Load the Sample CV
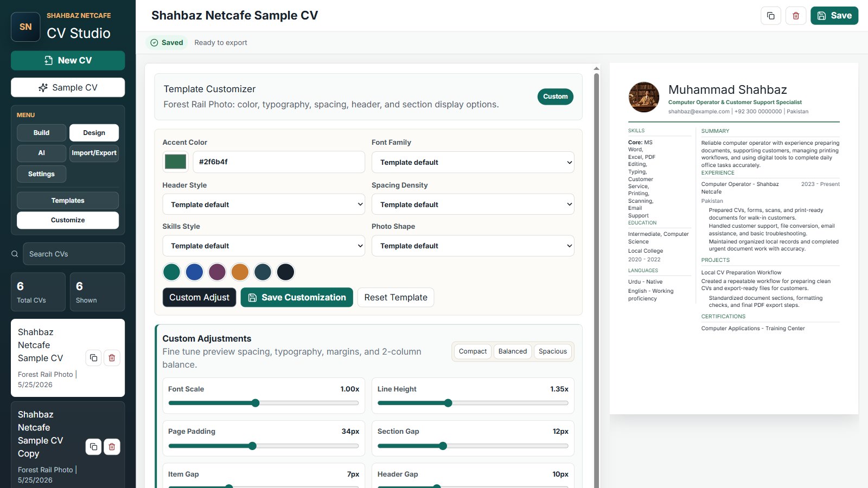This screenshot has height=488, width=868. [x=68, y=87]
